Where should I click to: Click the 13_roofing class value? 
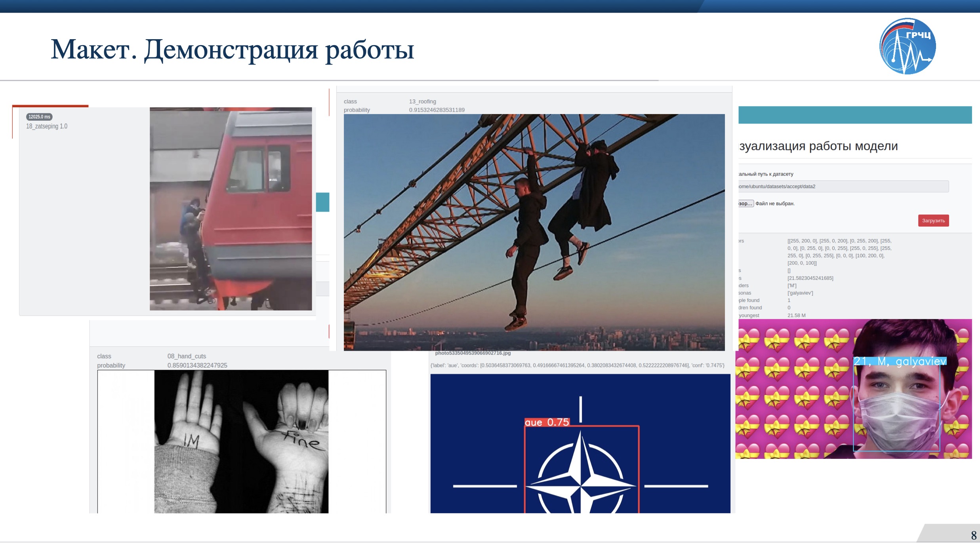pyautogui.click(x=422, y=101)
